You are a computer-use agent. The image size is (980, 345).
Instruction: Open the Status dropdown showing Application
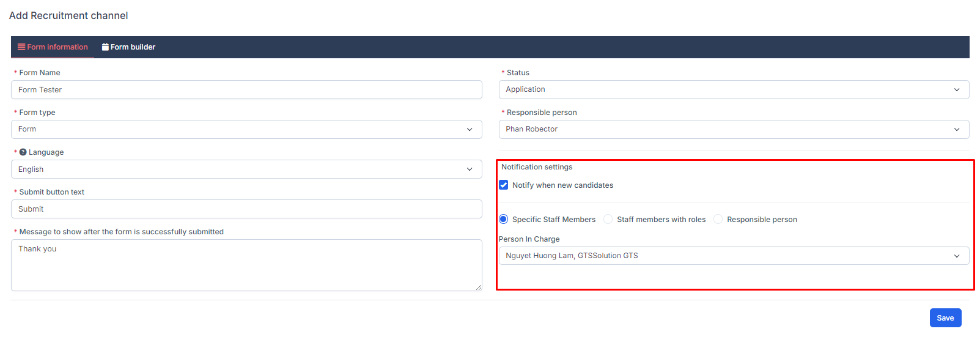pos(734,90)
